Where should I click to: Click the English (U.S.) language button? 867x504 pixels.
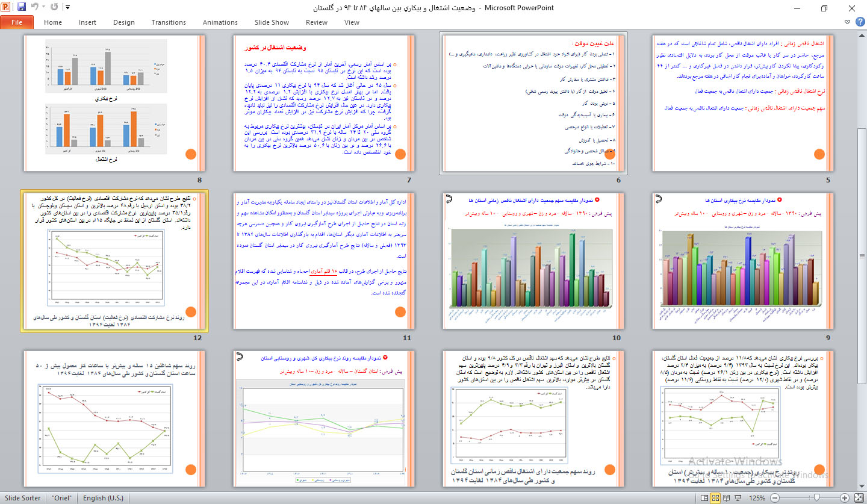tap(103, 498)
